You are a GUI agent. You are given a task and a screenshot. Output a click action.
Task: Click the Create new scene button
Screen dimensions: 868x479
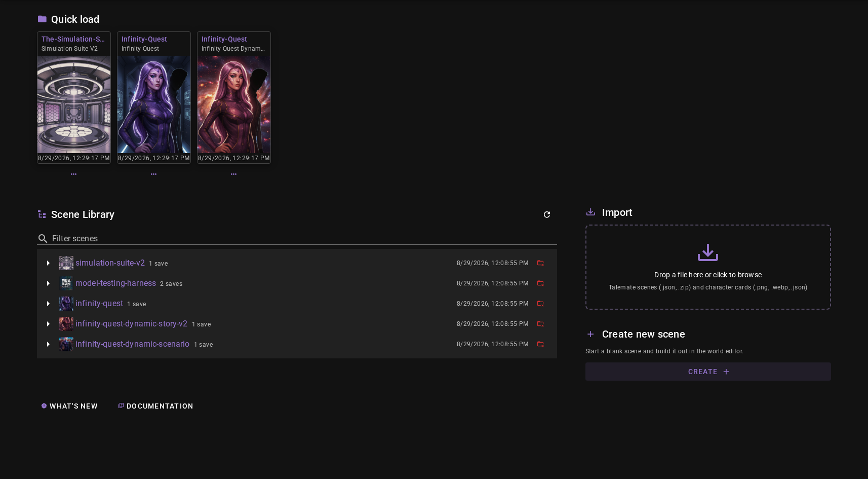[x=708, y=372]
